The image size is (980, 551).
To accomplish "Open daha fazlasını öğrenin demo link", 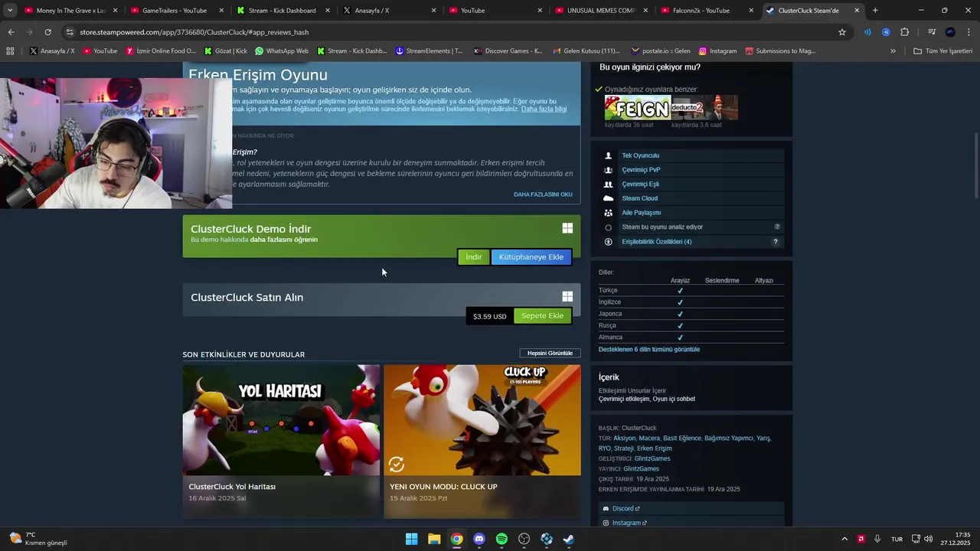I will [x=284, y=240].
